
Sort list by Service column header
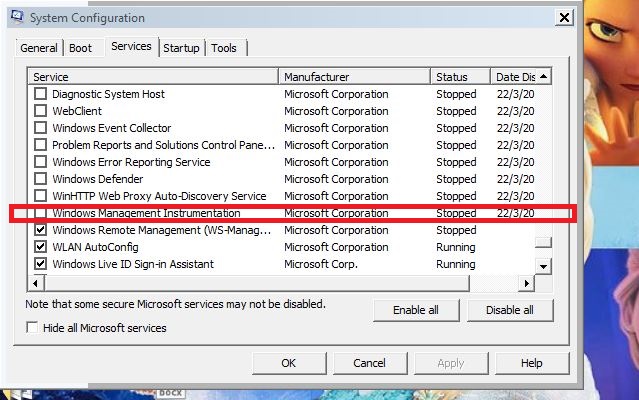pos(153,77)
